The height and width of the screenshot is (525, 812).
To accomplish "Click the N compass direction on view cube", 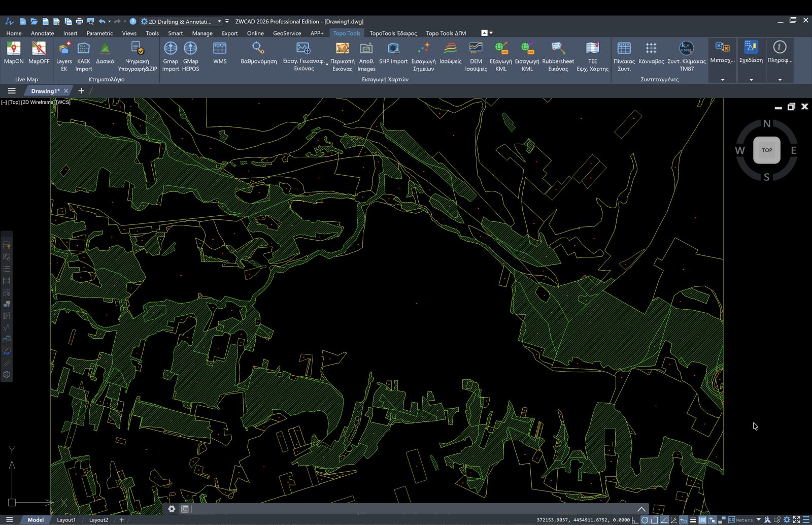I will (767, 123).
